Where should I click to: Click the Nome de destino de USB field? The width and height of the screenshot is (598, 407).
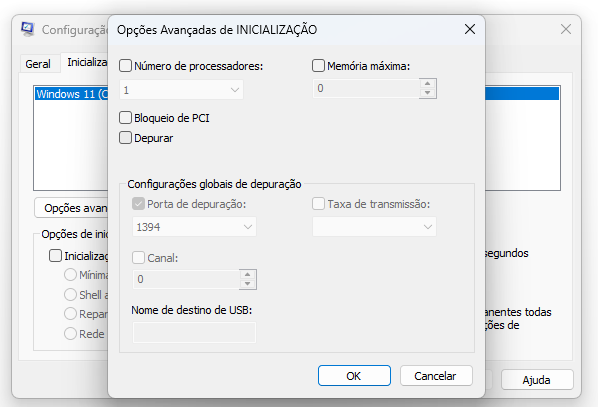194,333
